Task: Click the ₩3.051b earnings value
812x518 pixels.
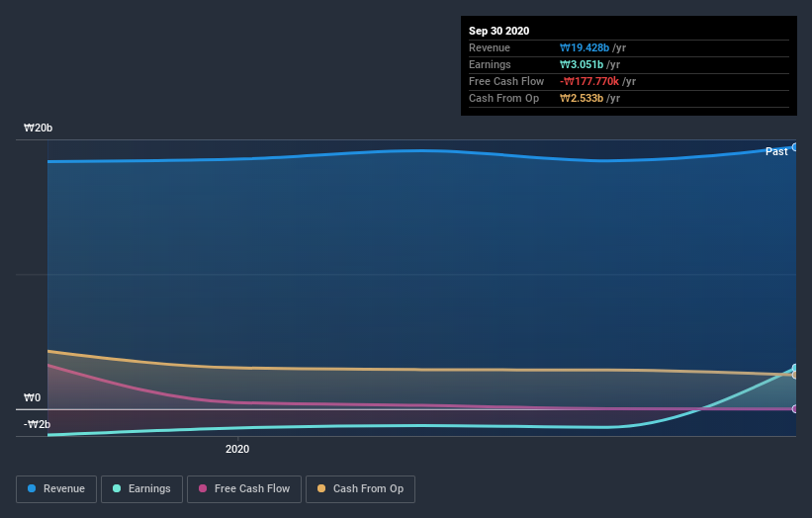Action: [x=582, y=64]
